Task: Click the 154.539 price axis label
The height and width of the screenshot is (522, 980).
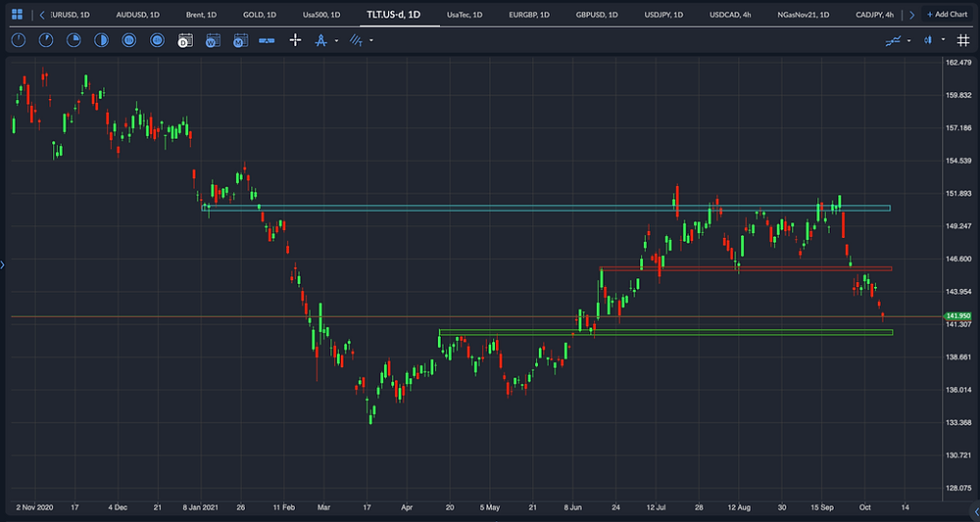Action: point(960,161)
